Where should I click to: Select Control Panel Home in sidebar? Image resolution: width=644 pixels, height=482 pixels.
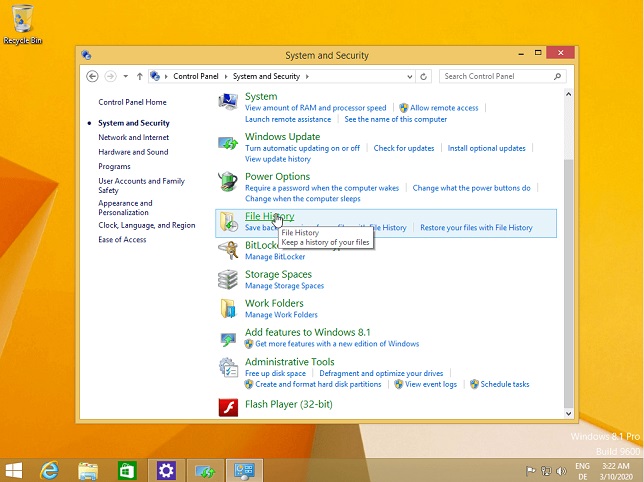132,102
